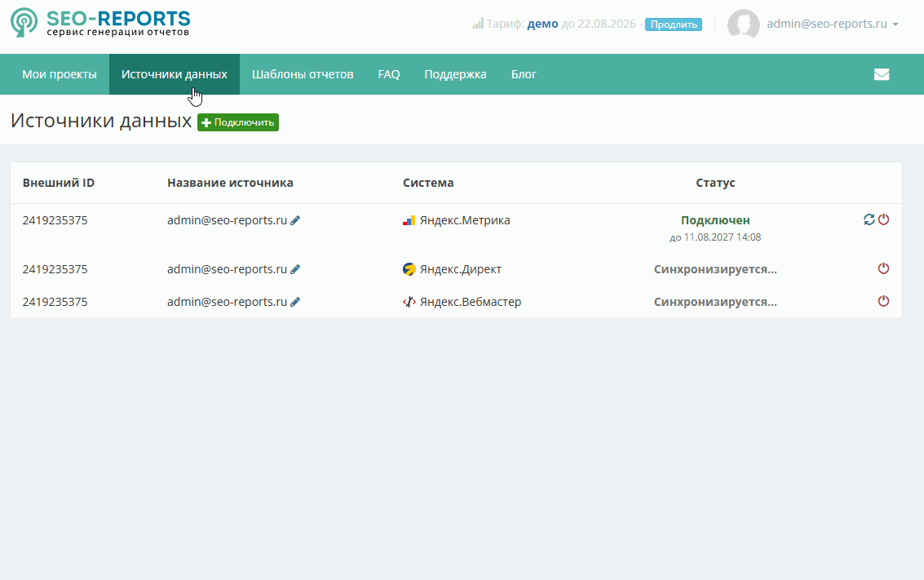Image resolution: width=924 pixels, height=580 pixels.
Task: Click the демо tariff link
Action: click(x=542, y=24)
